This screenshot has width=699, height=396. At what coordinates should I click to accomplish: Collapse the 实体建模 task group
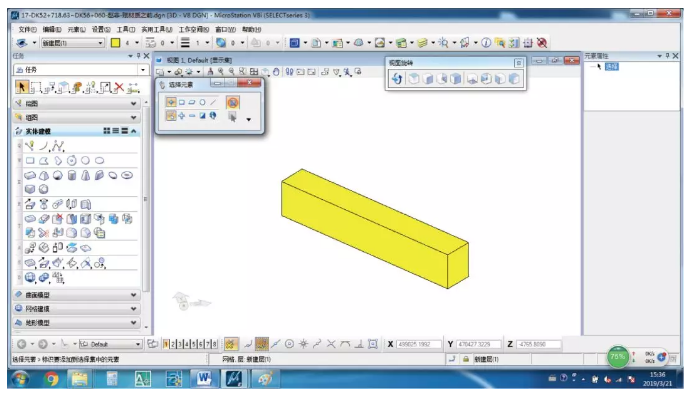[133, 131]
